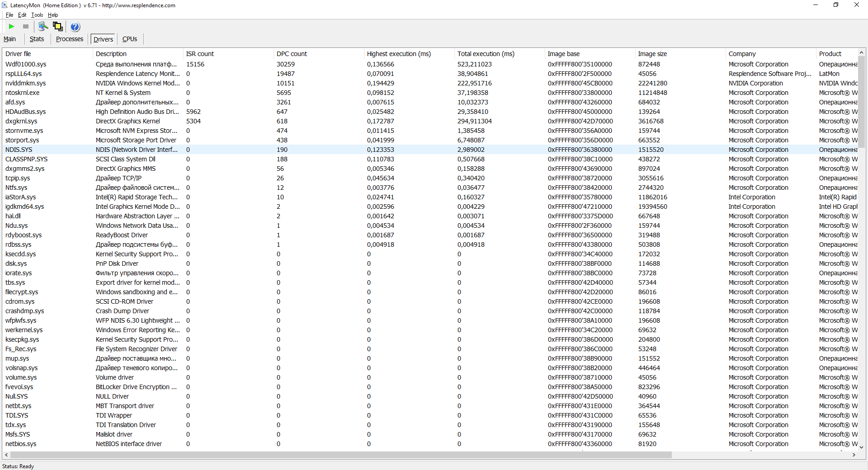Screen dimensions: 868x470
Task: Sort by DPC count column header
Action: [x=292, y=54]
